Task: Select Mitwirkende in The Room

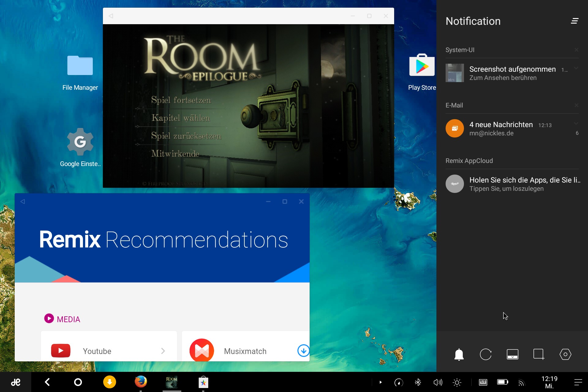Action: click(175, 153)
